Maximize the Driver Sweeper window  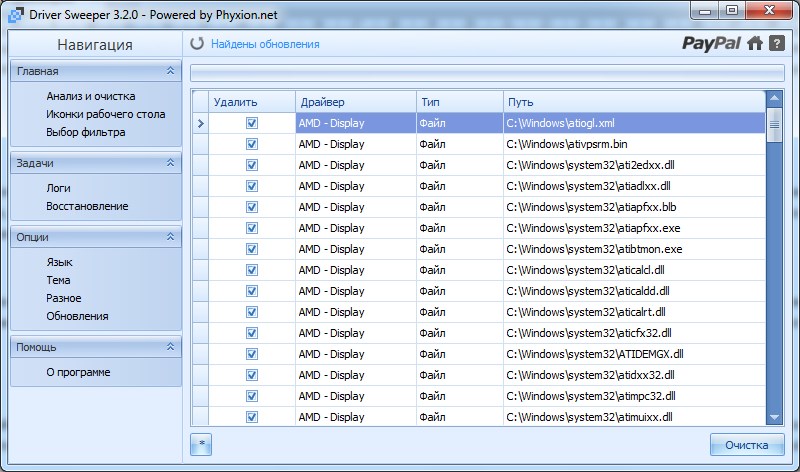click(x=732, y=11)
